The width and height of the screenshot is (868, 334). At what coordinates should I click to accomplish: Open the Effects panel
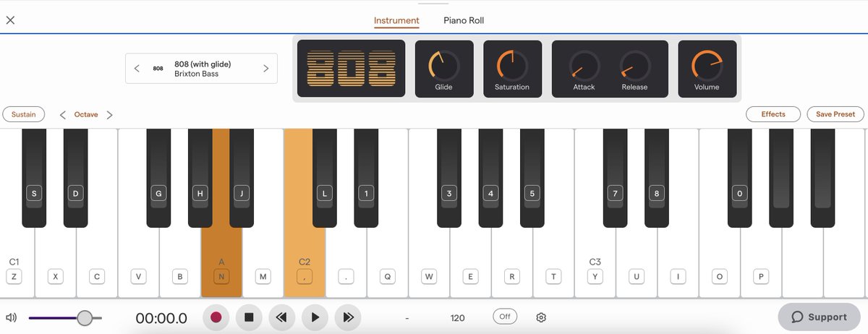click(x=773, y=114)
